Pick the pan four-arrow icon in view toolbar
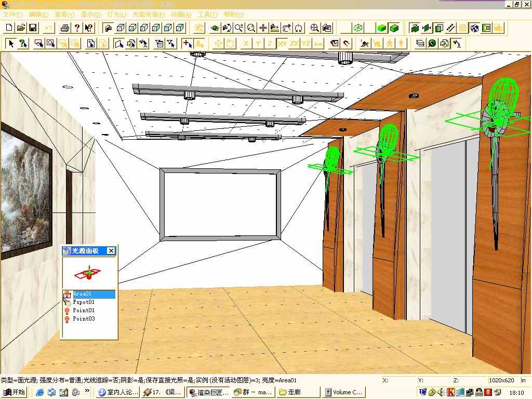Image resolution: width=532 pixels, height=399 pixels. click(263, 28)
